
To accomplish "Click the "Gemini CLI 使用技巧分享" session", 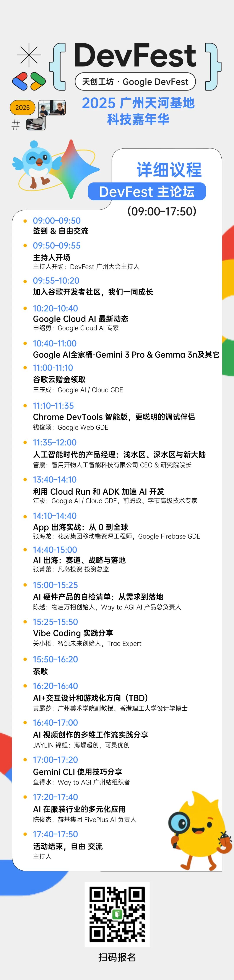I will tap(78, 772).
